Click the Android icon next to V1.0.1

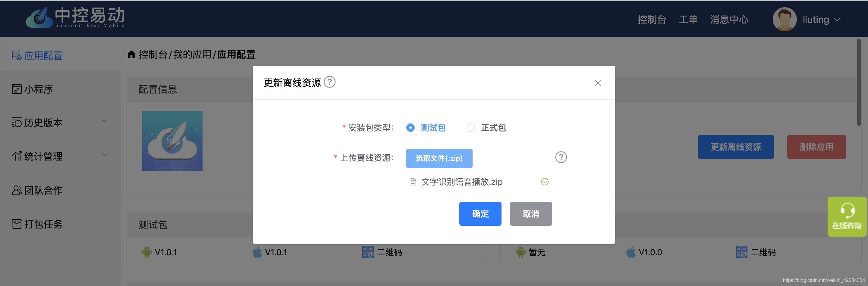[x=146, y=252]
